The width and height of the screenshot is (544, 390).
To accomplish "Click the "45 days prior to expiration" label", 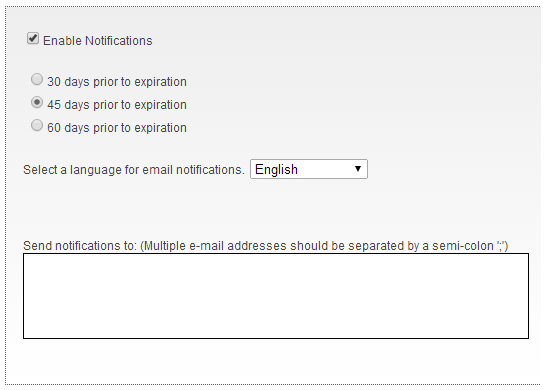I will (117, 105).
